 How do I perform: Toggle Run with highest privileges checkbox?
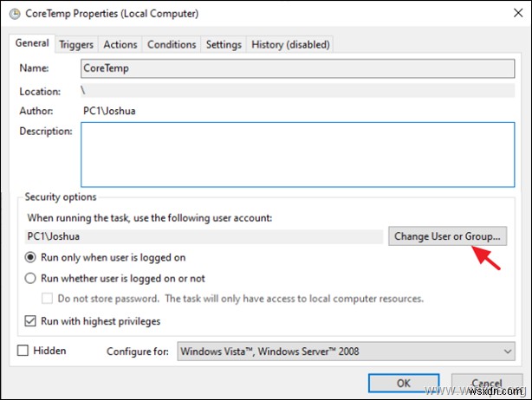pyautogui.click(x=31, y=321)
